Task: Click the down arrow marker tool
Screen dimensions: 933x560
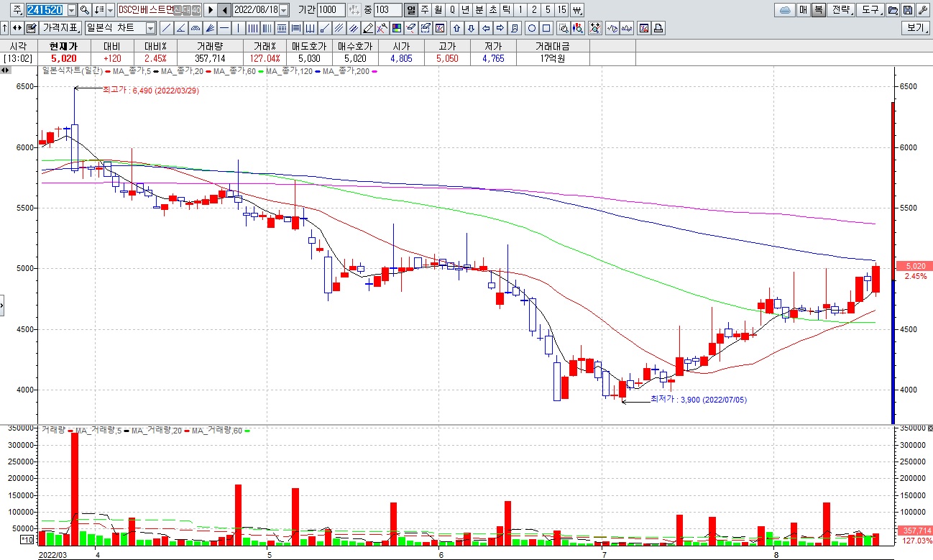Action: click(471, 28)
